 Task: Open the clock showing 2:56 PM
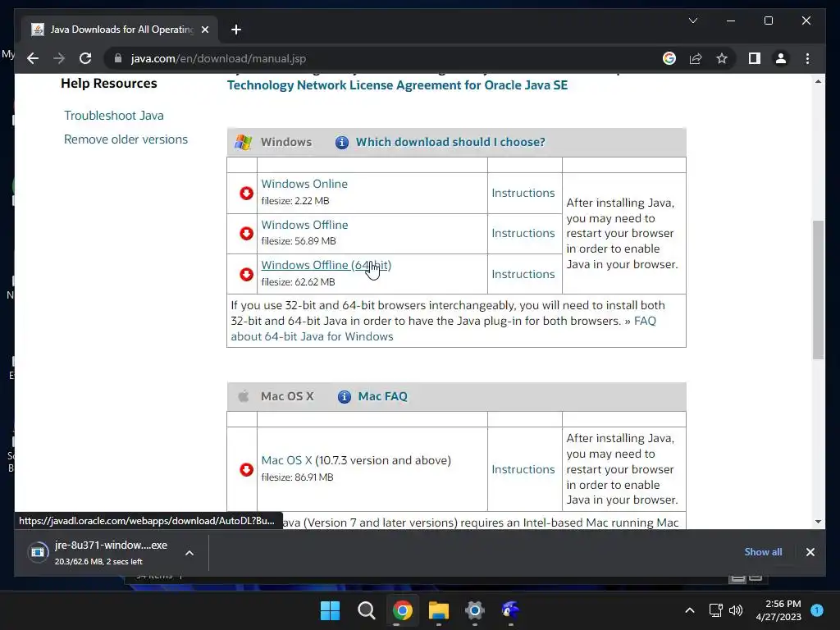pyautogui.click(x=778, y=610)
